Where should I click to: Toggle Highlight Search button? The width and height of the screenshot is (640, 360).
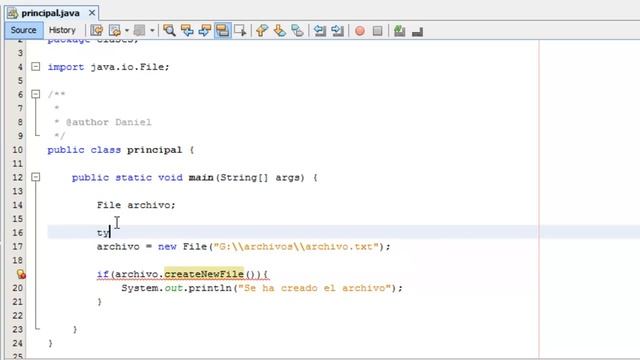222,31
